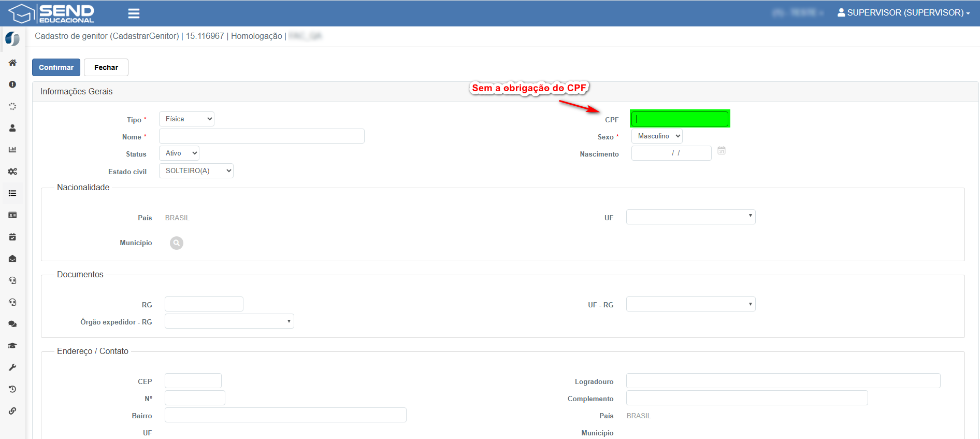Image resolution: width=980 pixels, height=439 pixels.
Task: Click the history clock sidebar icon
Action: click(x=12, y=389)
